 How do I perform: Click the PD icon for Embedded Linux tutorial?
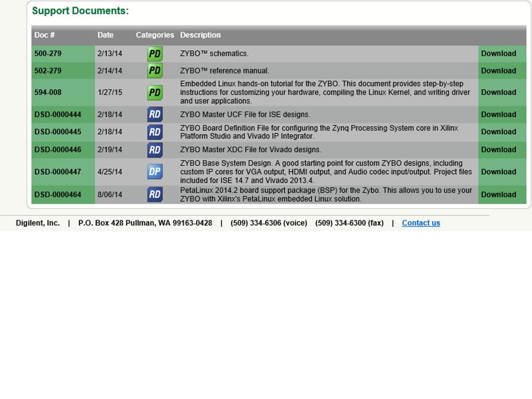point(155,93)
